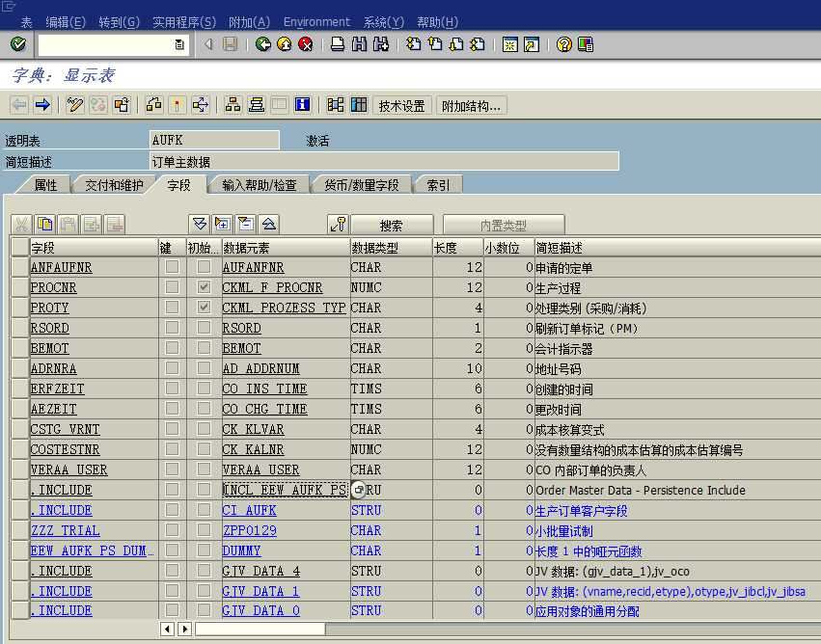The height and width of the screenshot is (644, 821).
Task: Click the green Back arrow icon
Action: 262,44
